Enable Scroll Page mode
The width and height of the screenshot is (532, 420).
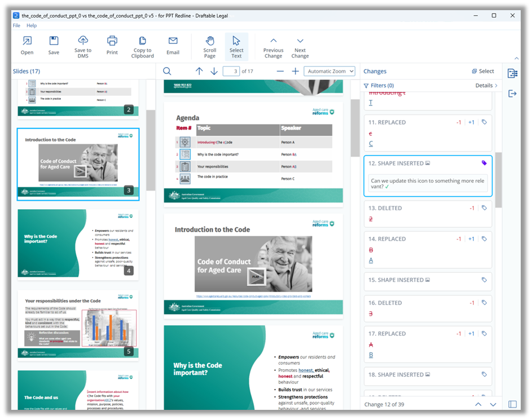point(209,45)
